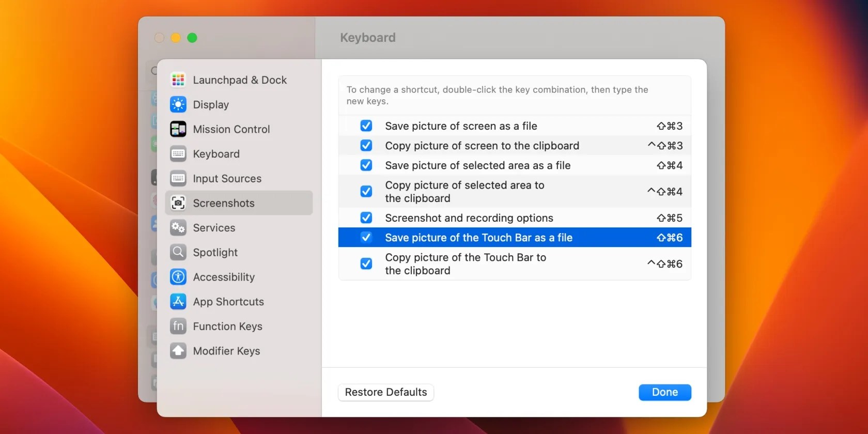Click the green zoom button of Keyboard window
Viewport: 868px width, 434px height.
(192, 38)
